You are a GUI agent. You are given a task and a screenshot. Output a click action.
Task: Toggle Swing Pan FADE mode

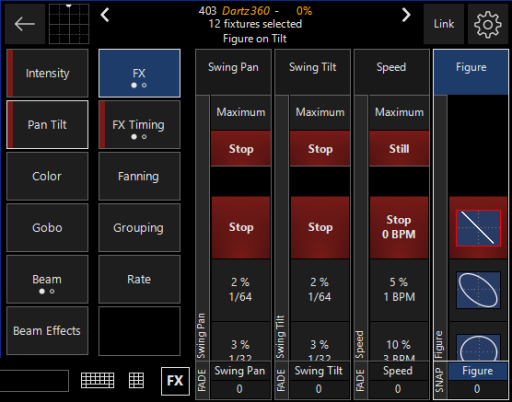coord(202,381)
